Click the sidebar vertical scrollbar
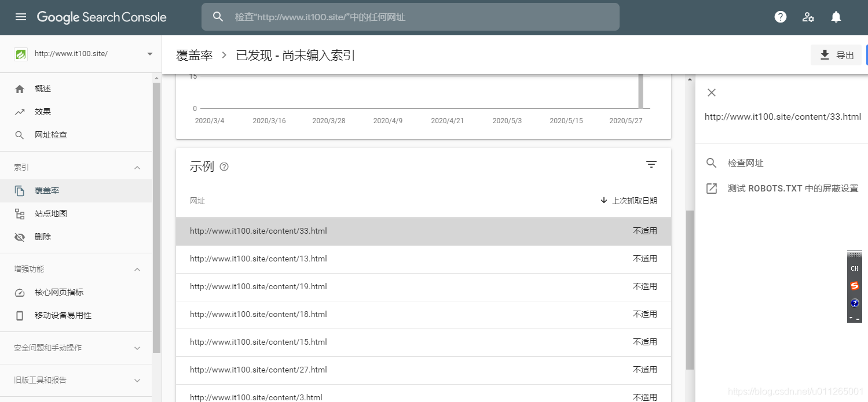Screen dimensions: 868x402 point(156,217)
